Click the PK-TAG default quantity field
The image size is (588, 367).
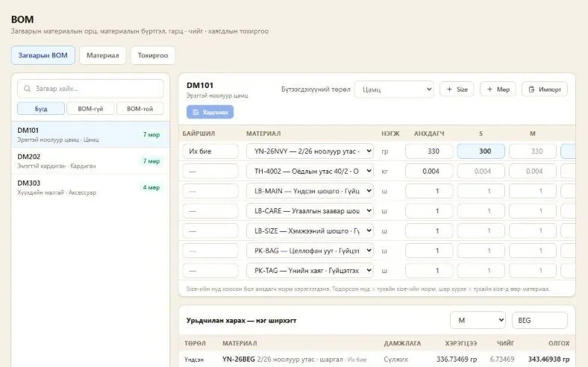click(429, 270)
